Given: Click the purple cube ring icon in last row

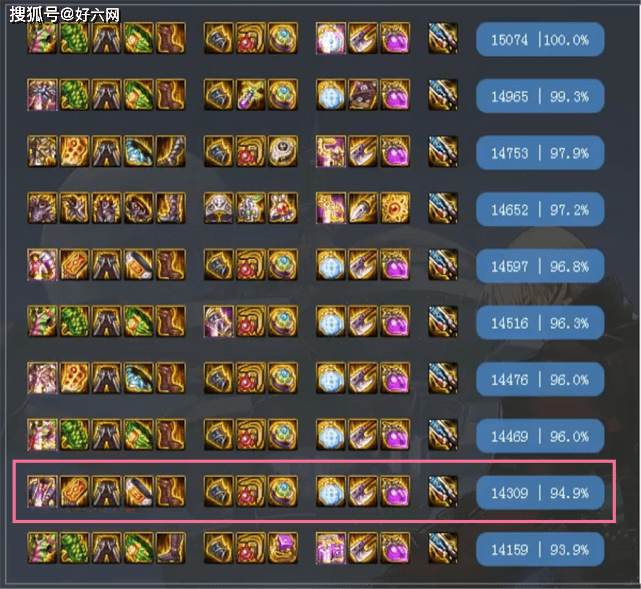Looking at the screenshot, I should coord(283,548).
